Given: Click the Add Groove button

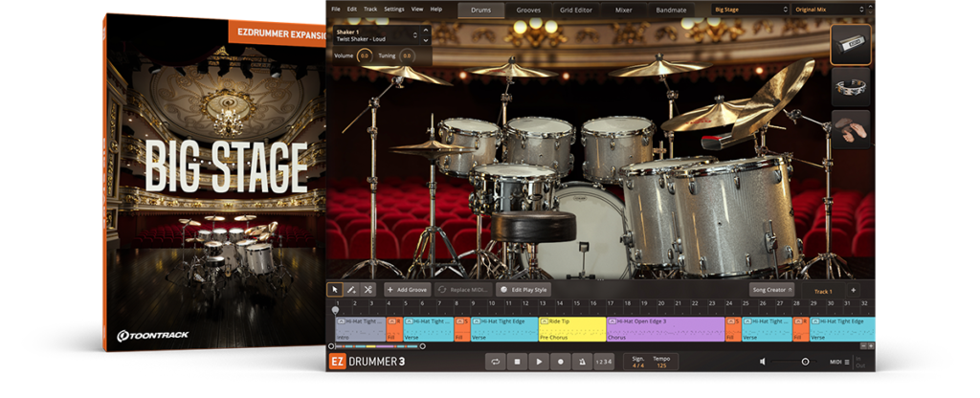Looking at the screenshot, I should (407, 289).
